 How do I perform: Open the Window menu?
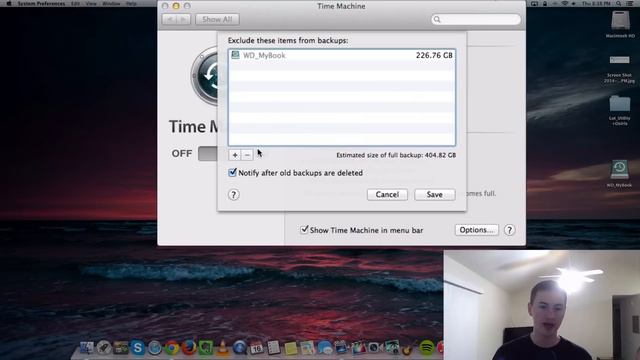[x=111, y=4]
